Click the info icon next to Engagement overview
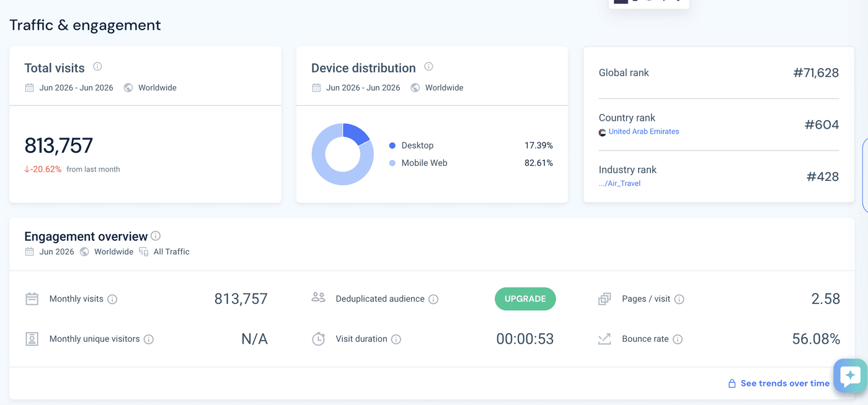 click(156, 236)
